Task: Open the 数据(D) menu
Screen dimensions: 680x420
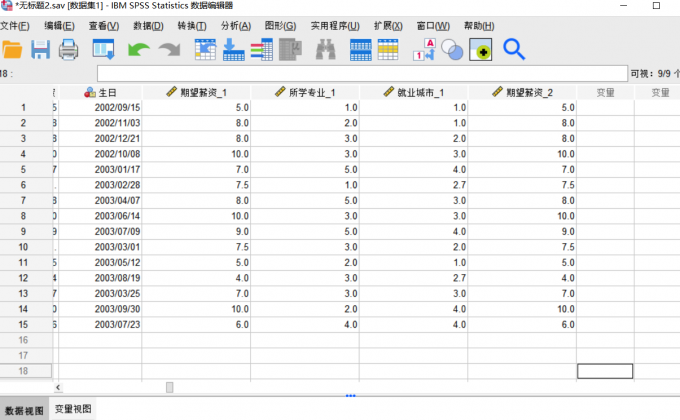Action: click(x=148, y=25)
